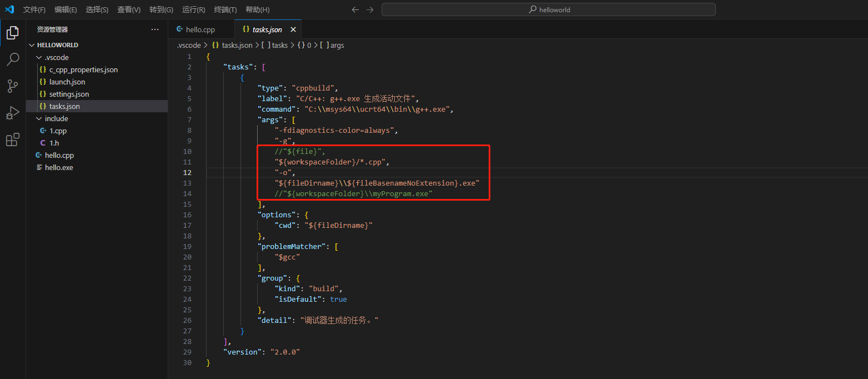This screenshot has height=379, width=868.
Task: Open the 转到(G) menu
Action: [x=161, y=9]
